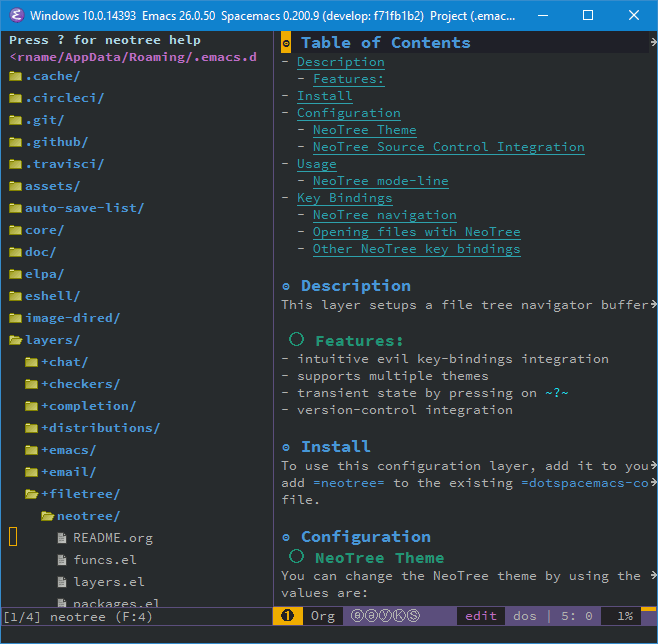Jump to Usage section link
The image size is (658, 644).
tap(317, 164)
